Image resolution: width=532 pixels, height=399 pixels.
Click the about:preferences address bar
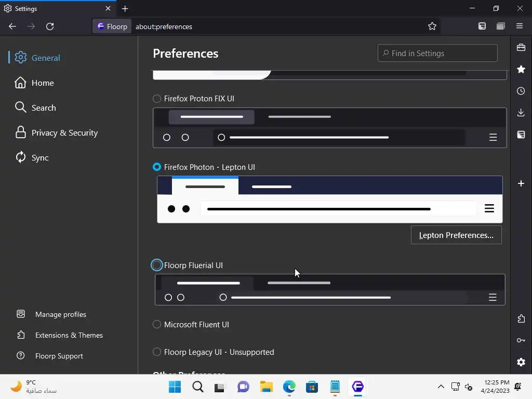[278, 26]
